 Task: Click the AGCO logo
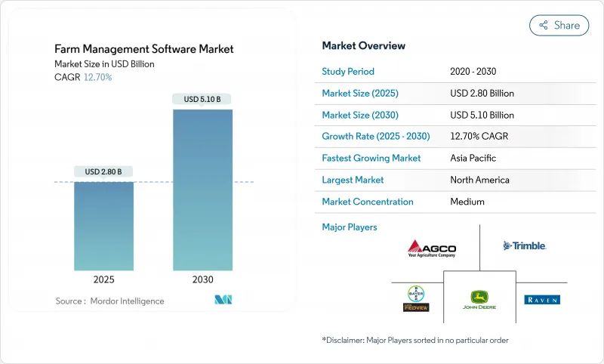pyautogui.click(x=432, y=248)
